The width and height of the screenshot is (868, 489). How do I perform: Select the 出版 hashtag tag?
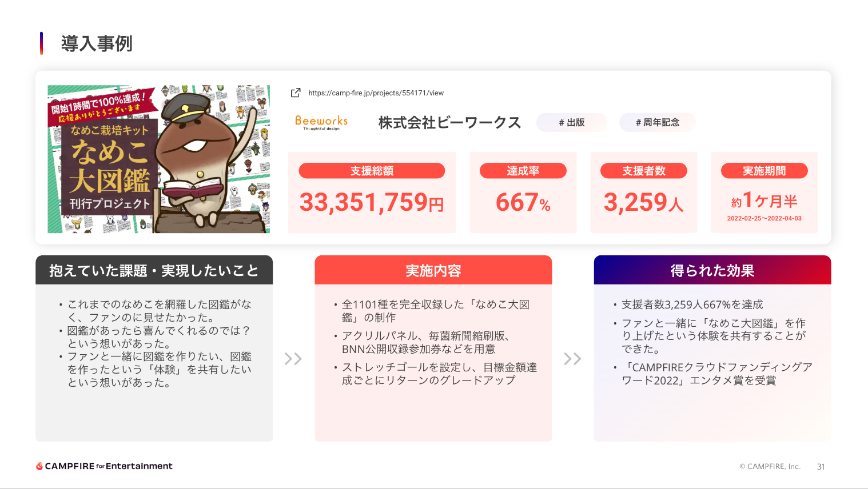(x=571, y=122)
